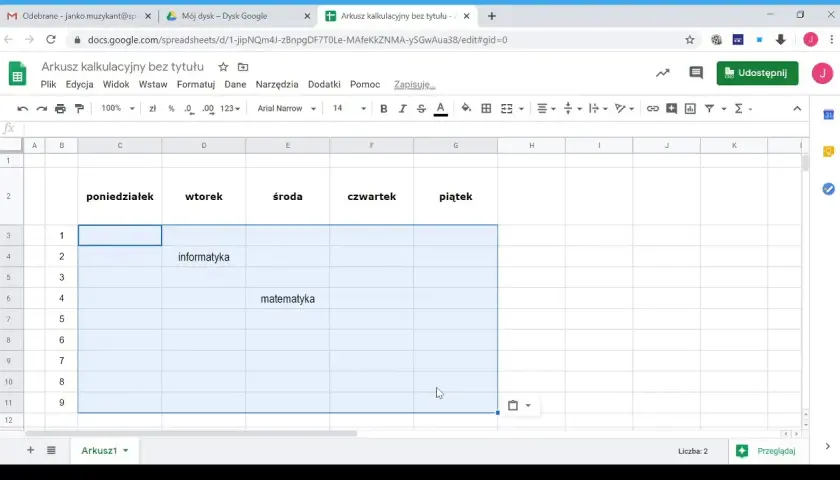Viewport: 840px width, 480px height.
Task: Click the Zapisuję saving status link
Action: (x=415, y=85)
